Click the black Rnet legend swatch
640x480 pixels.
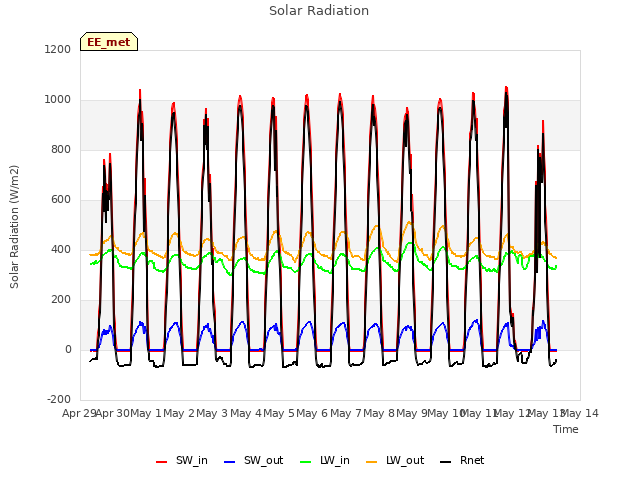coord(445,462)
